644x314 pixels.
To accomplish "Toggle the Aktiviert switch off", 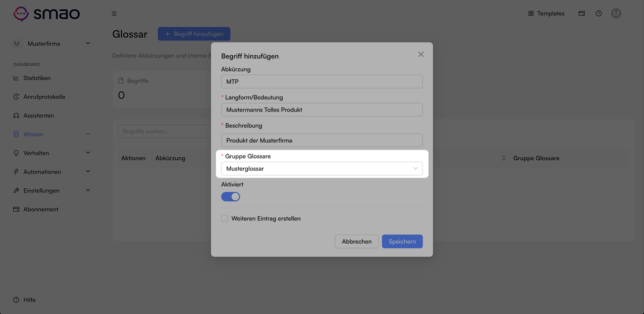I will (230, 197).
